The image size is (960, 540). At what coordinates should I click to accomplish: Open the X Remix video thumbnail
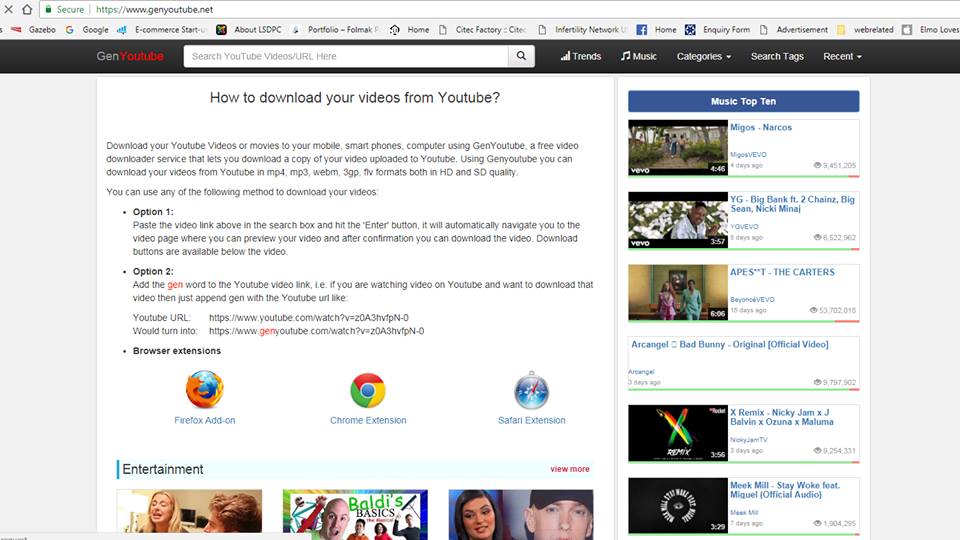click(x=677, y=433)
